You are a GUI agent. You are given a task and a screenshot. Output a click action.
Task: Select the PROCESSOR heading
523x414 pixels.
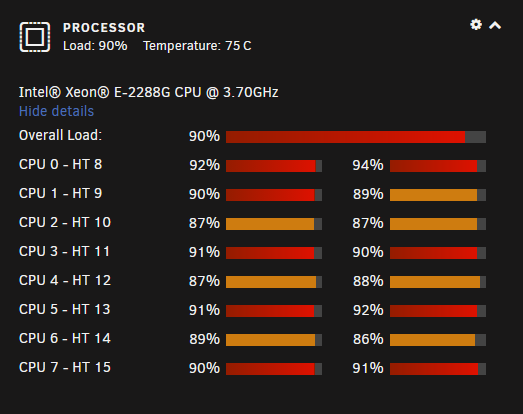[x=104, y=28]
